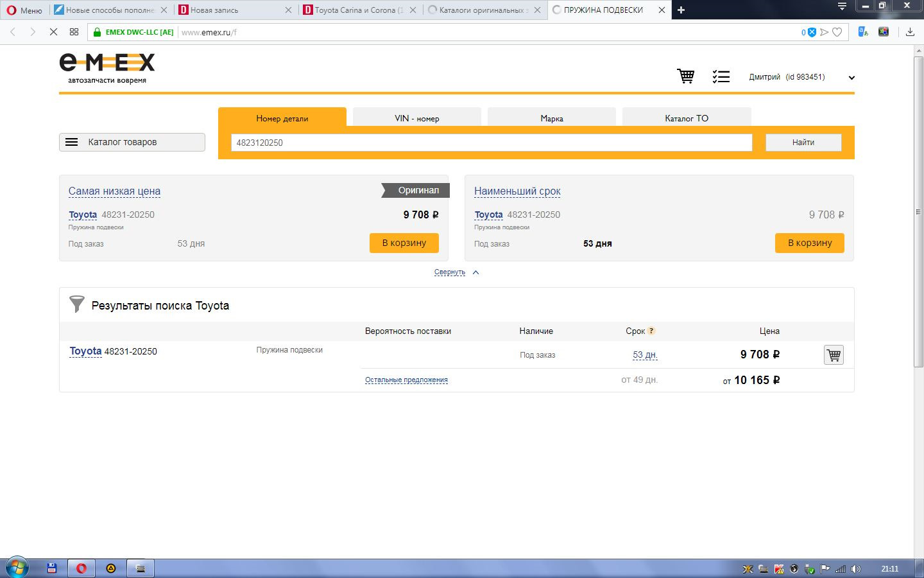The image size is (924, 578).
Task: Open the Остальные предложения link
Action: point(406,380)
